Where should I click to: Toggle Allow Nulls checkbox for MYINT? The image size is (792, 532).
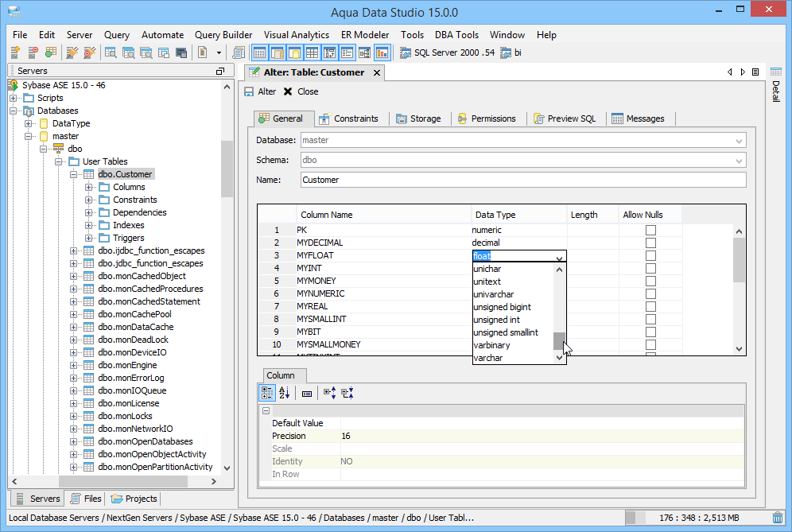650,268
